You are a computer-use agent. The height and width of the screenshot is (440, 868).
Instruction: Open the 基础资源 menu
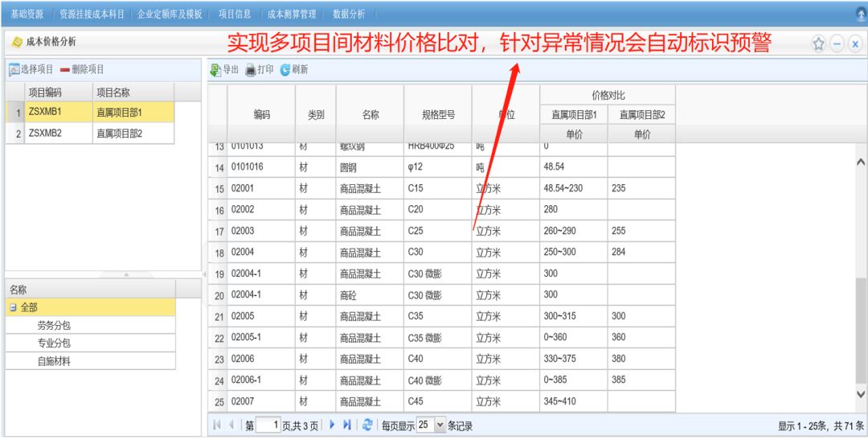27,14
